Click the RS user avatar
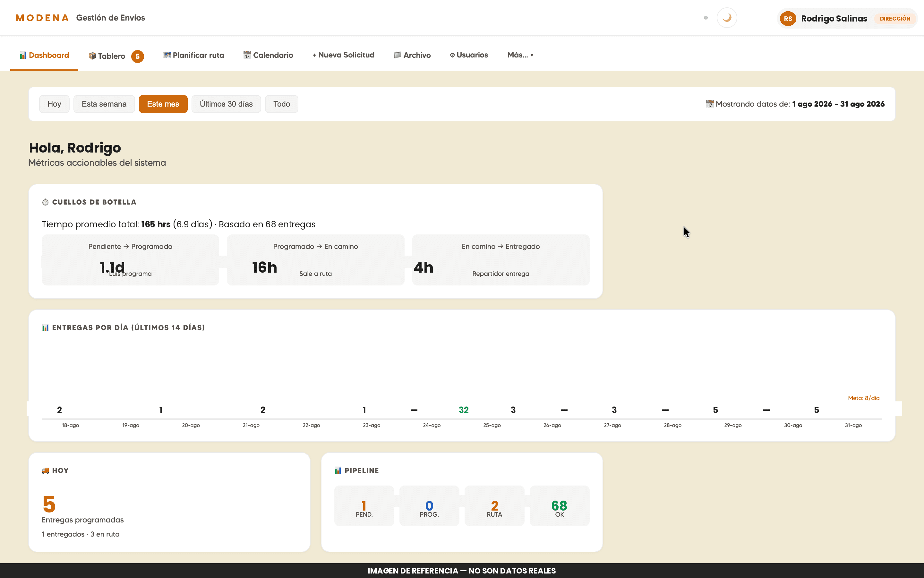Screen dimensions: 924x578 tap(788, 18)
